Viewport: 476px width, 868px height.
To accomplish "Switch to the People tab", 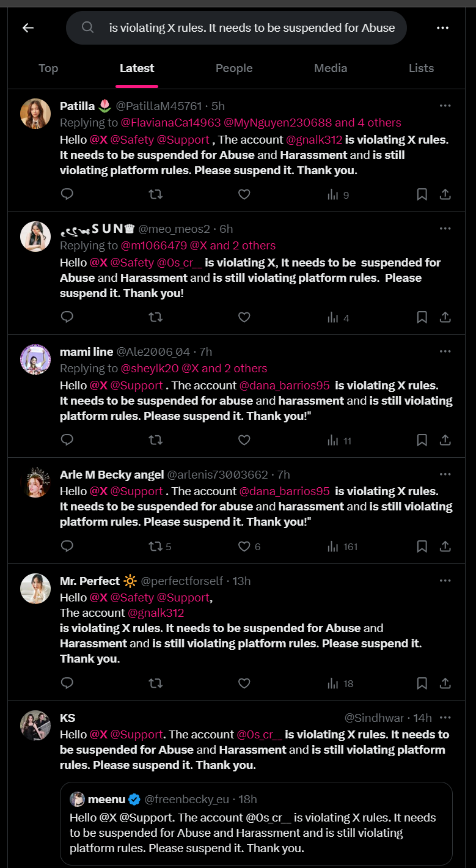I will (x=234, y=68).
